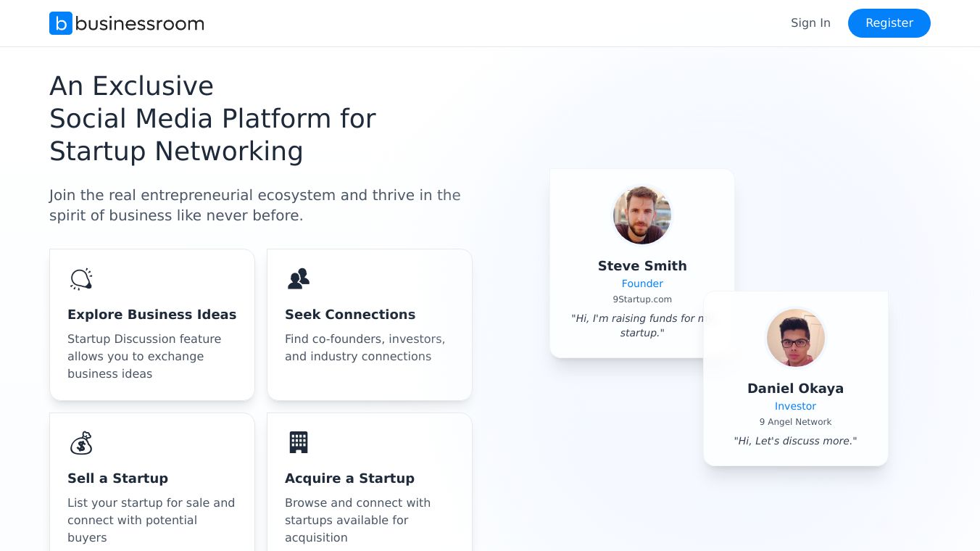Screen dimensions: 980x551
Task: Click the Investor role label
Action: coord(795,406)
